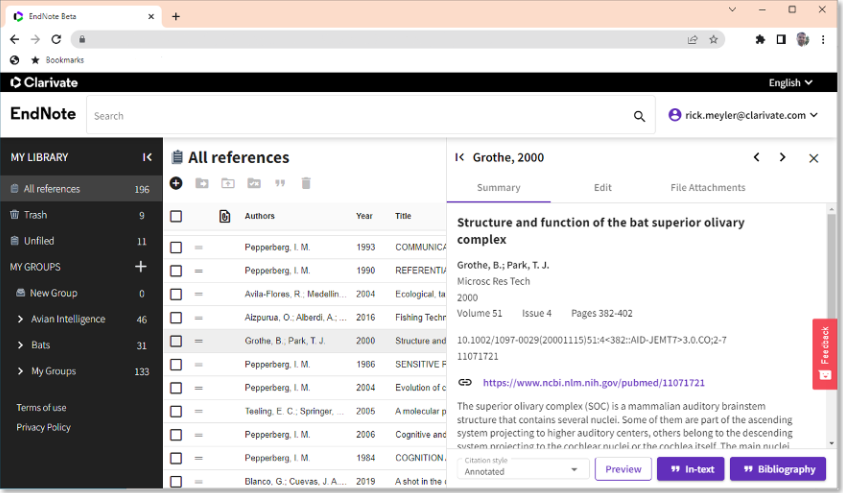Image resolution: width=843 pixels, height=493 pixels.
Task: Toggle the select-all references checkbox
Action: pyautogui.click(x=176, y=216)
